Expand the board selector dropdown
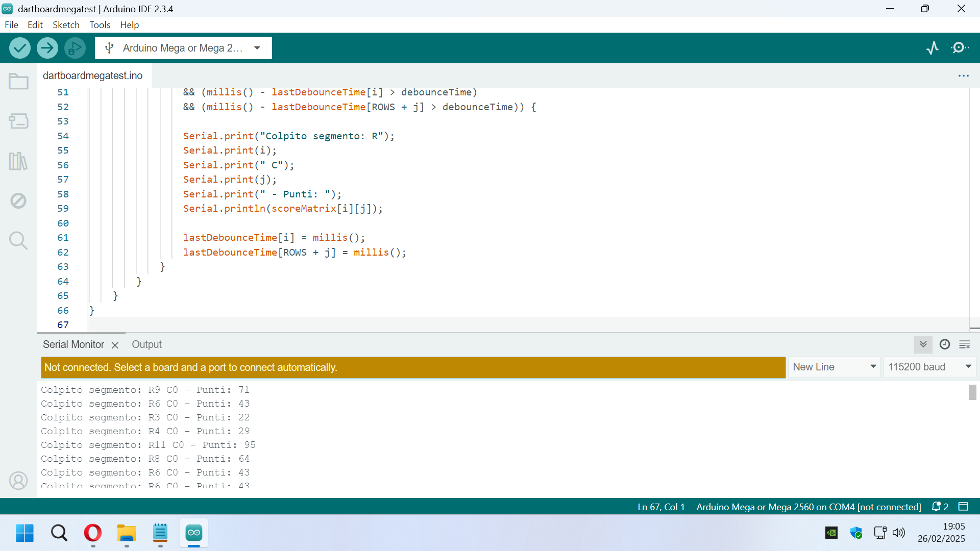The image size is (980, 551). click(257, 48)
